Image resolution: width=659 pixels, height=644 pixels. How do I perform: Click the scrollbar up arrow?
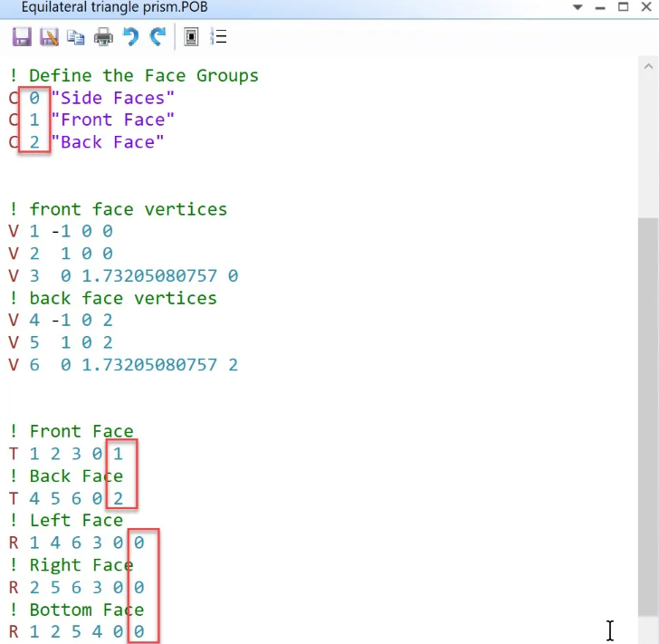coord(648,66)
